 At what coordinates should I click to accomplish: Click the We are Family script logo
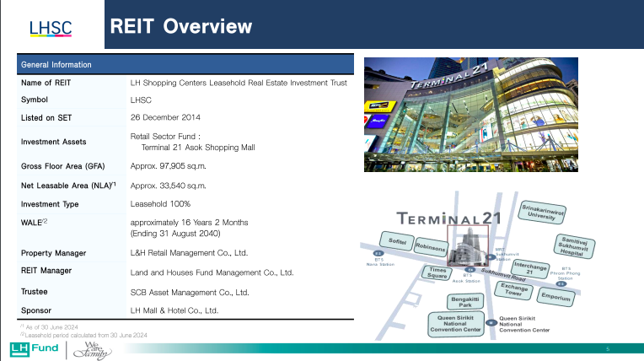pos(92,350)
